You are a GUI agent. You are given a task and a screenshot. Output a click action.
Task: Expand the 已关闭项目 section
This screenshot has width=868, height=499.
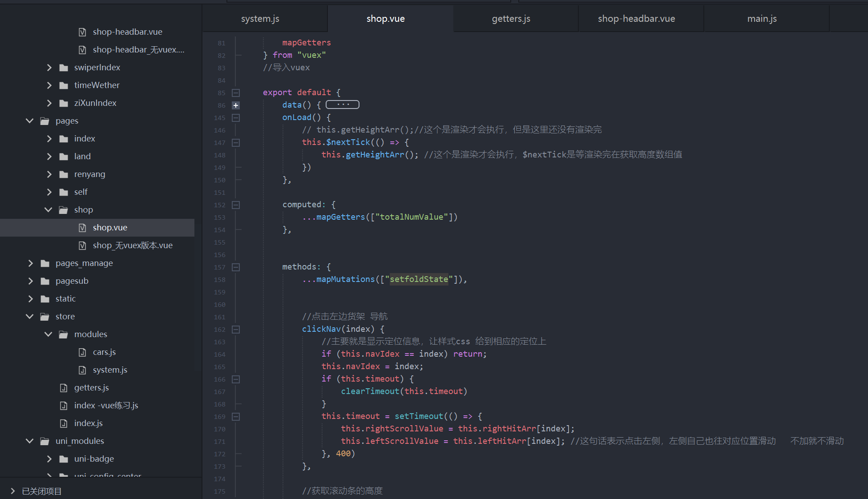click(12, 491)
